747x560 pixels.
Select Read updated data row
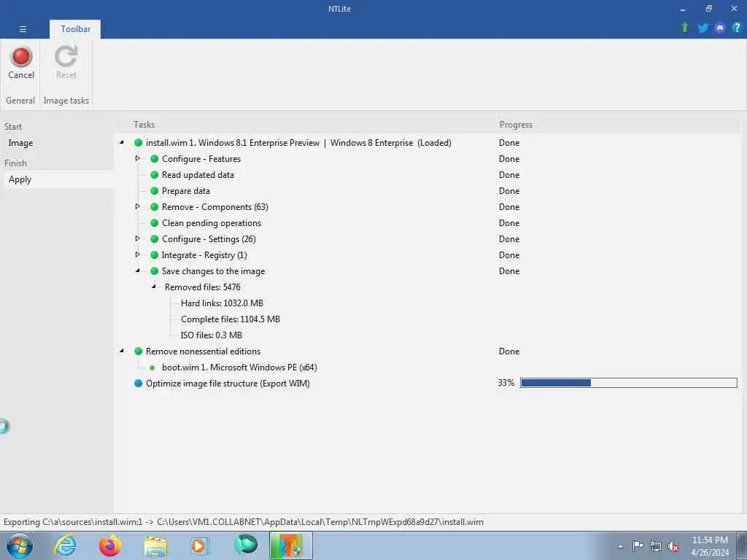pyautogui.click(x=198, y=175)
